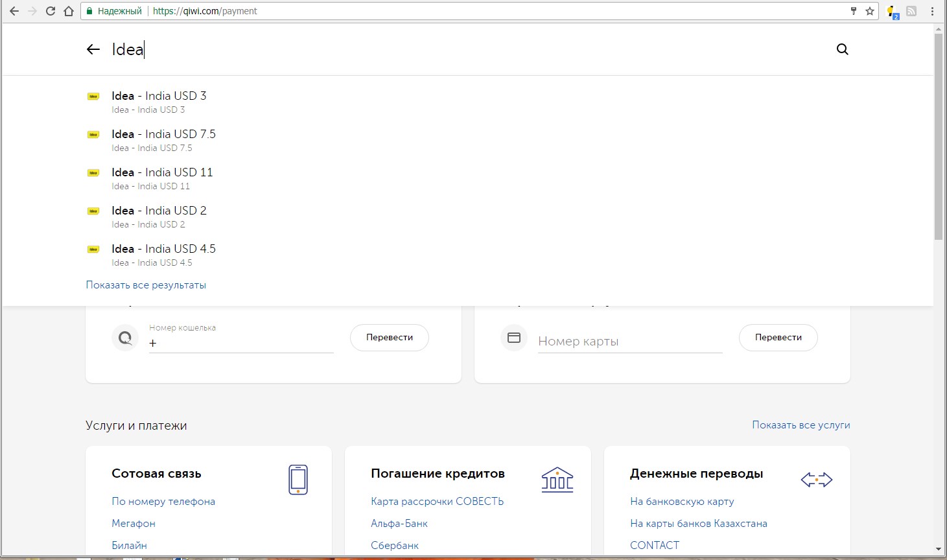Choose Idea - India USD 7.5 result
The height and width of the screenshot is (560, 947).
[x=163, y=134]
